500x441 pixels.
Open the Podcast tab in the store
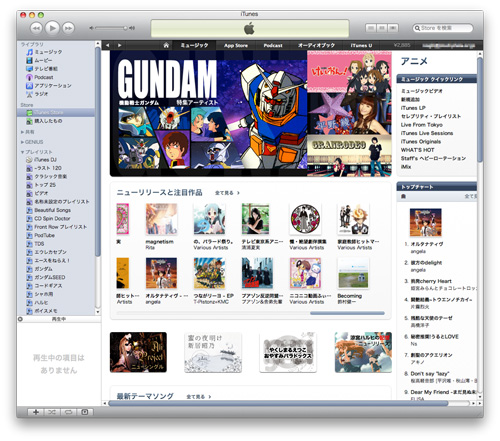pyautogui.click(x=273, y=45)
